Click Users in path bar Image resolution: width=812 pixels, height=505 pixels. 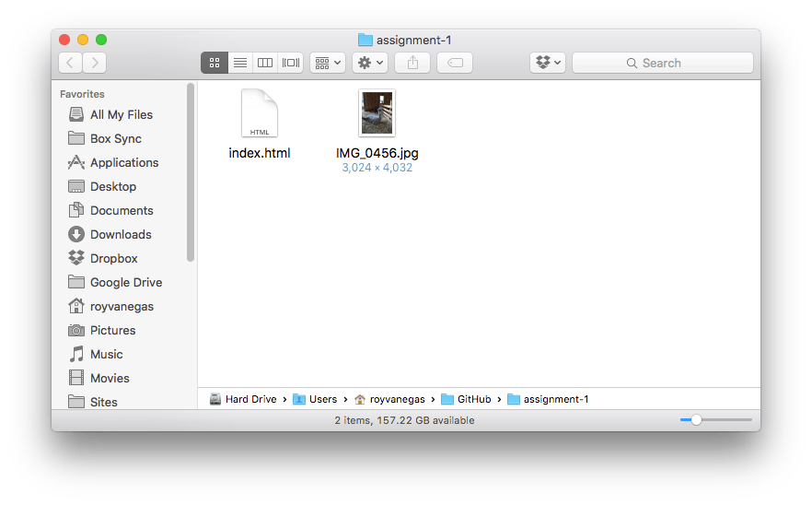[x=315, y=399]
